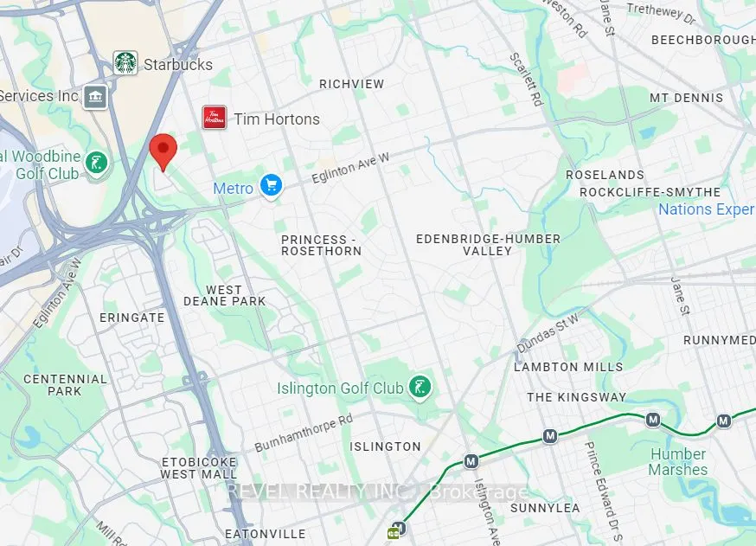Click the Princess-Rosethorn neighbourhood label
This screenshot has width=756, height=546.
click(321, 246)
